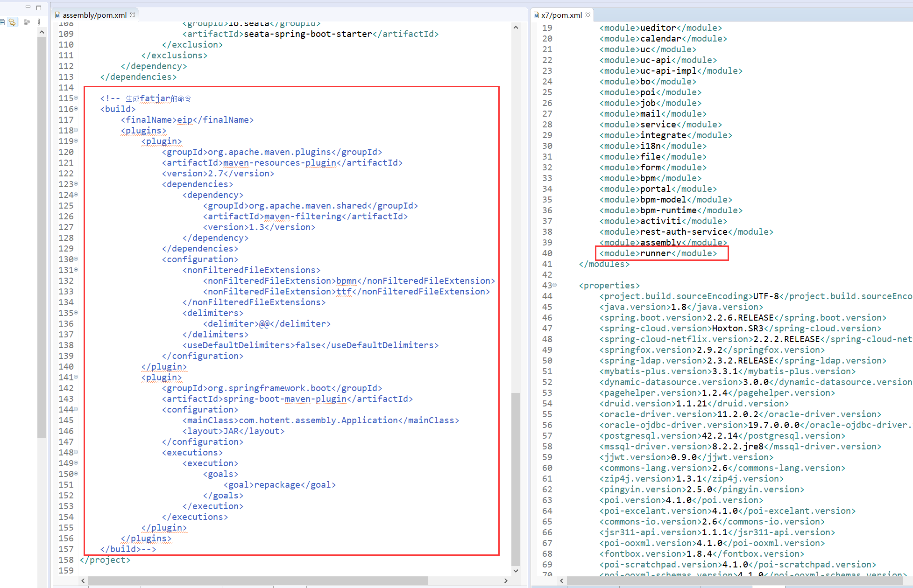Image resolution: width=913 pixels, height=588 pixels.
Task: Click the Collapse All icon in explorer
Action: [2, 22]
